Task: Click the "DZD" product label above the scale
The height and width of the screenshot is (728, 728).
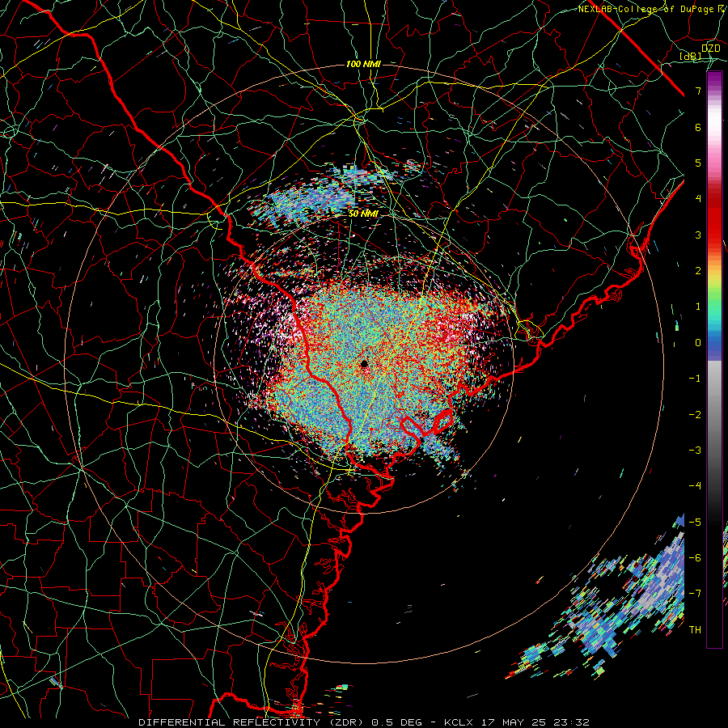Action: tap(711, 49)
